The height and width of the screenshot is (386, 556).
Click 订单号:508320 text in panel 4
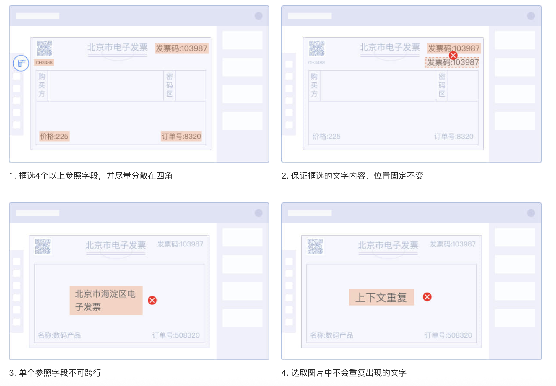point(448,335)
